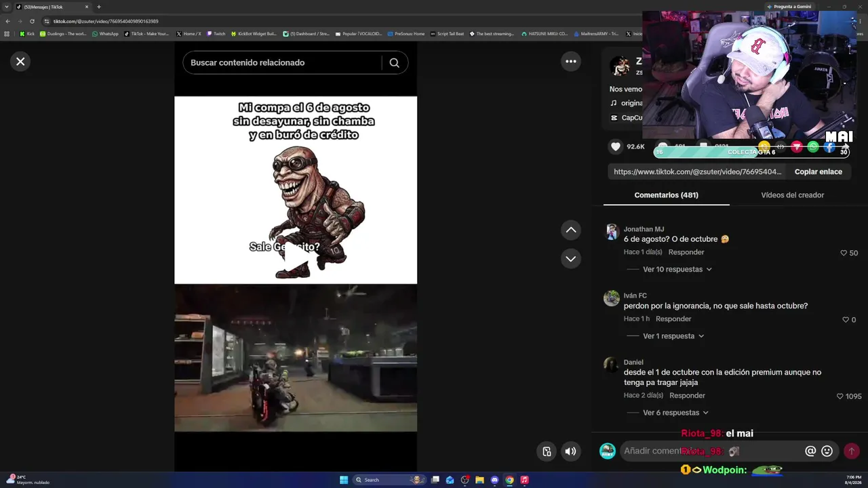
Task: Switch to Comentarios (481) tab
Action: point(667,195)
